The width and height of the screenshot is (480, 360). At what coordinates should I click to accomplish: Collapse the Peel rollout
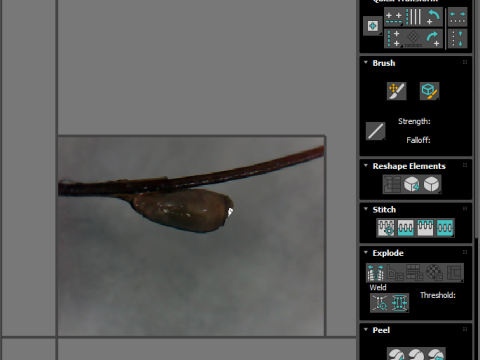point(366,330)
